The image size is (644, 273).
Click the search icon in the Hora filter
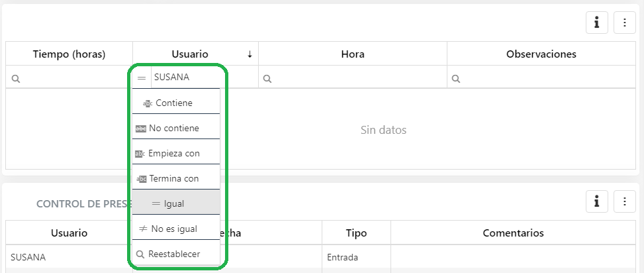click(267, 78)
